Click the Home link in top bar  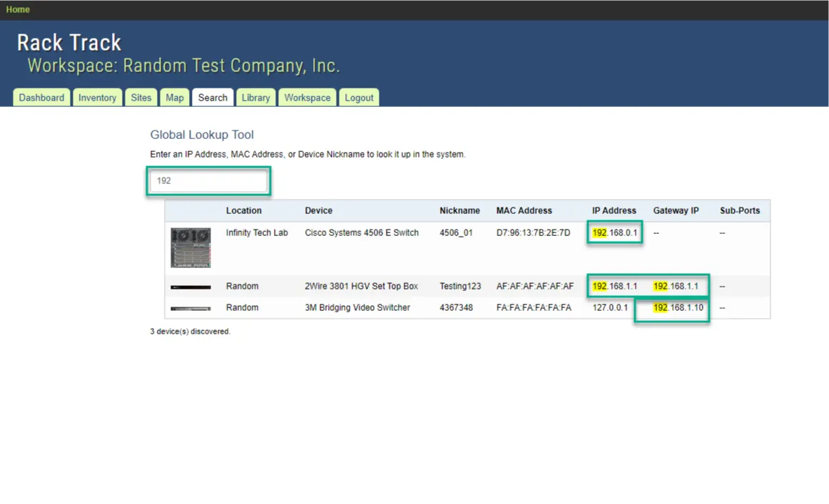18,9
